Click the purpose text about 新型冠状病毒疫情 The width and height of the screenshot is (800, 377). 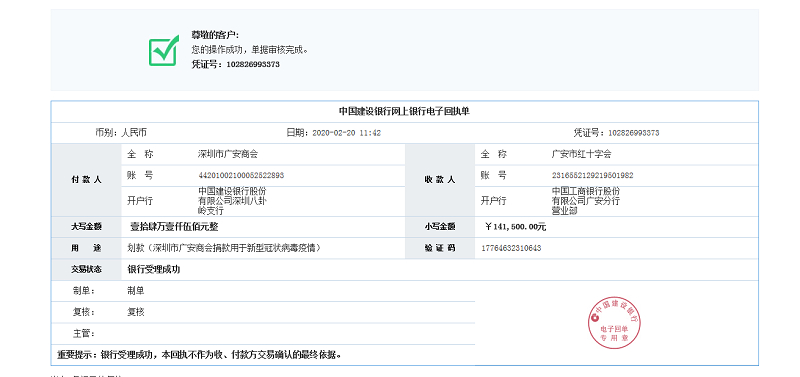tap(224, 248)
